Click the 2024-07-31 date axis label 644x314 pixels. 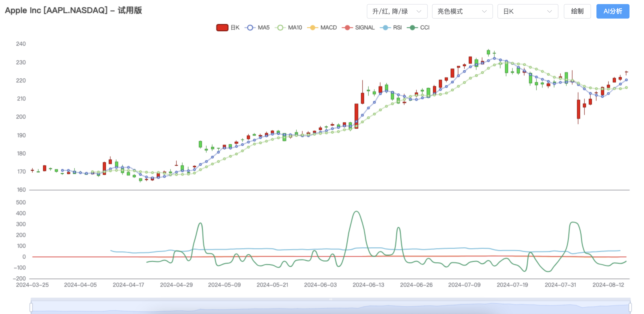560,285
